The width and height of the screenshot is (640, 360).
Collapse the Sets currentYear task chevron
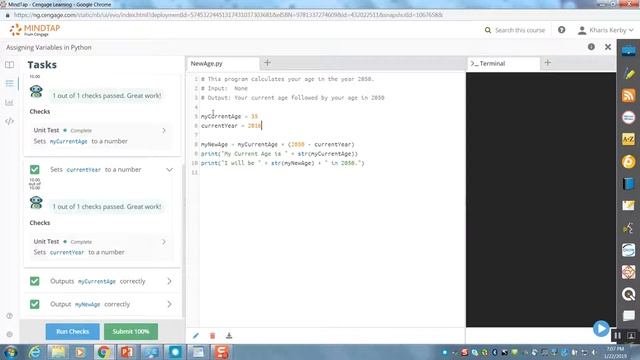coord(169,169)
